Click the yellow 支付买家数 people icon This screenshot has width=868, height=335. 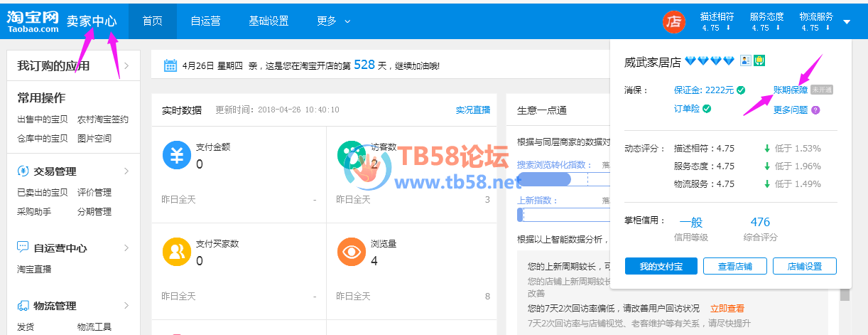[x=175, y=252]
